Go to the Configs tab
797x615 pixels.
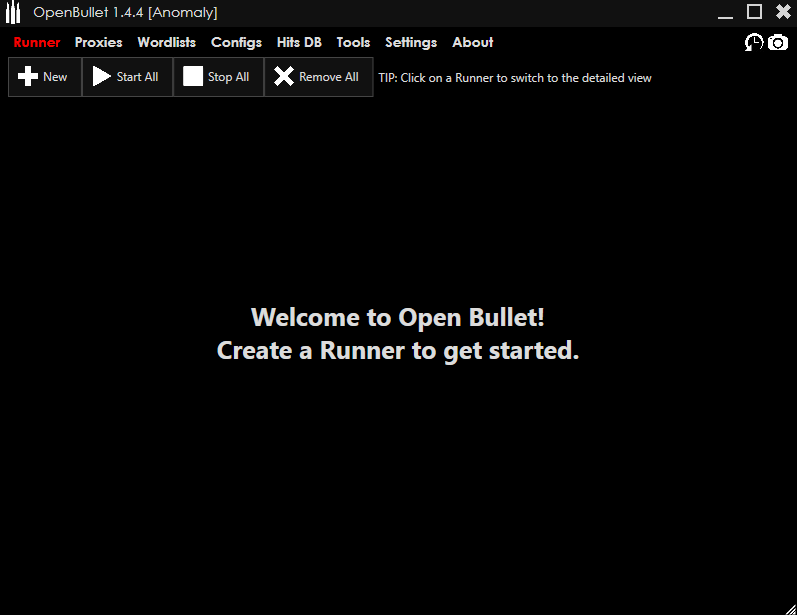click(236, 43)
